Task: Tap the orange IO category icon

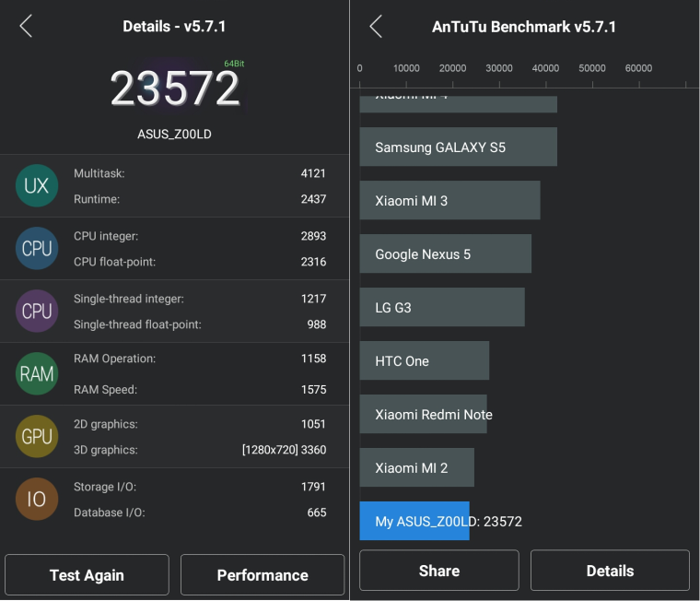Action: click(37, 500)
